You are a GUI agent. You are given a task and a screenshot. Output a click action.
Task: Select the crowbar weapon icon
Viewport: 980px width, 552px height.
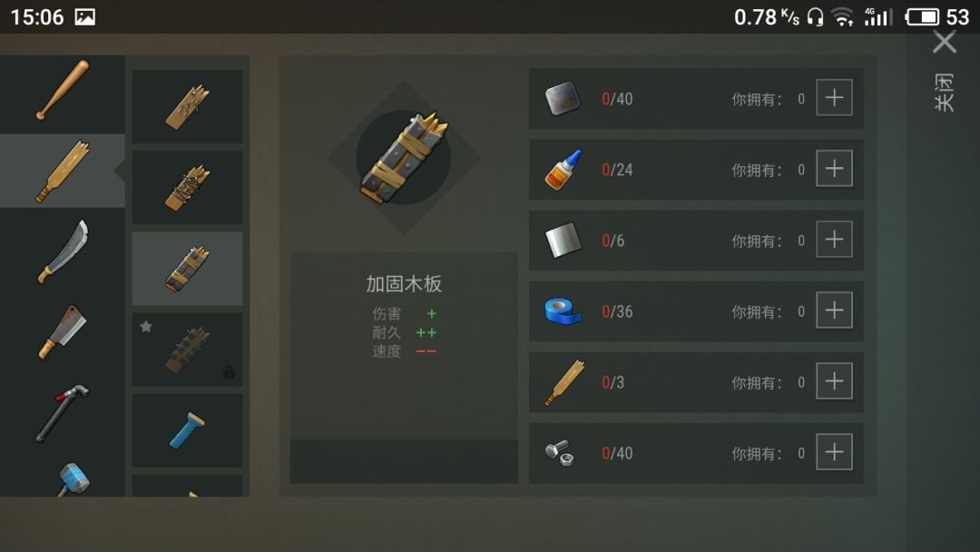click(x=63, y=413)
